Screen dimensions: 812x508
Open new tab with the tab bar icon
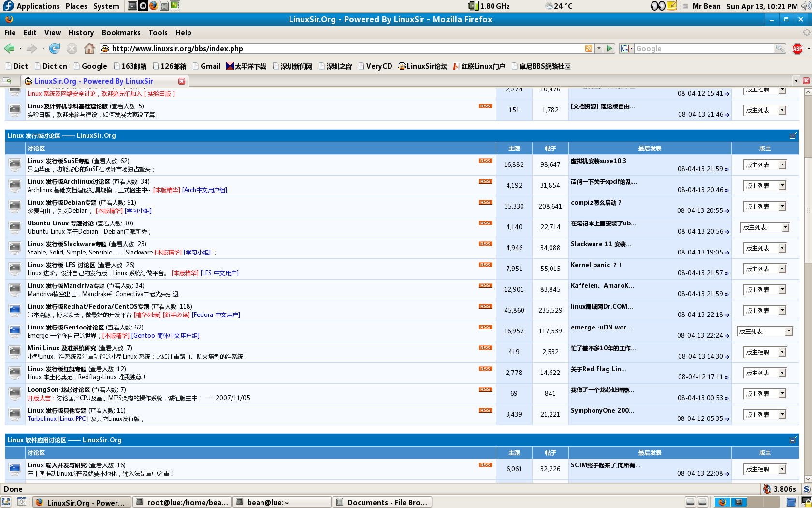(x=7, y=81)
